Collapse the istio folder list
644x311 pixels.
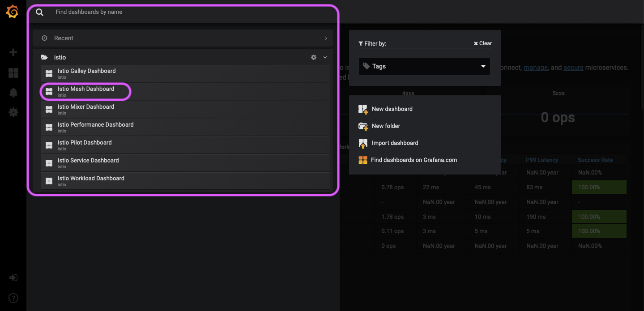325,57
